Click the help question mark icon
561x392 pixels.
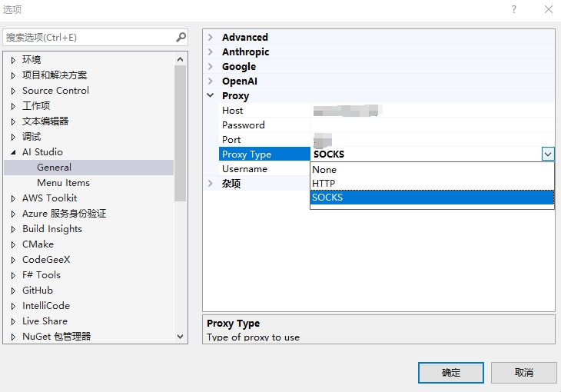pos(514,9)
